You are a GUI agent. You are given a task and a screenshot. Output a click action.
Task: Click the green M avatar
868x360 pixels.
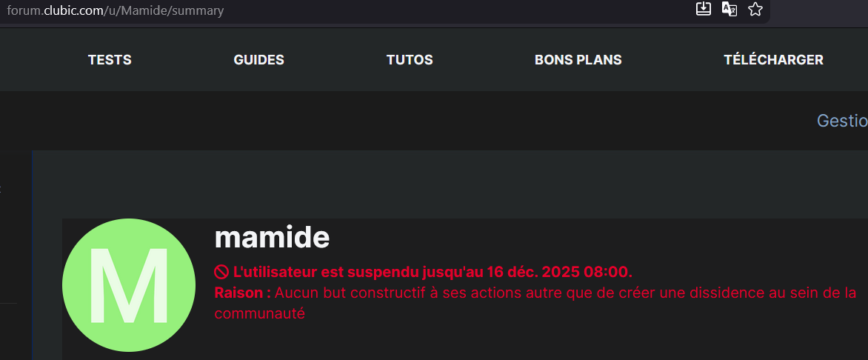coord(128,284)
